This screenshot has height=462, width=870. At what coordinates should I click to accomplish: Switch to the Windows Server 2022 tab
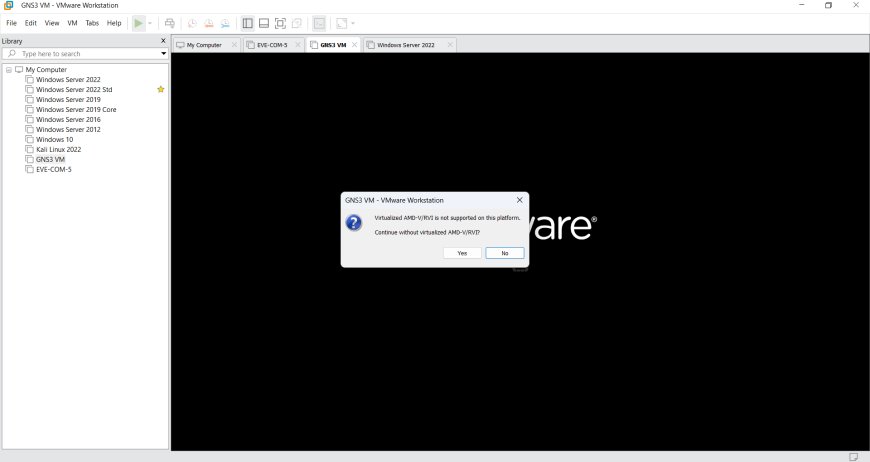pos(406,45)
